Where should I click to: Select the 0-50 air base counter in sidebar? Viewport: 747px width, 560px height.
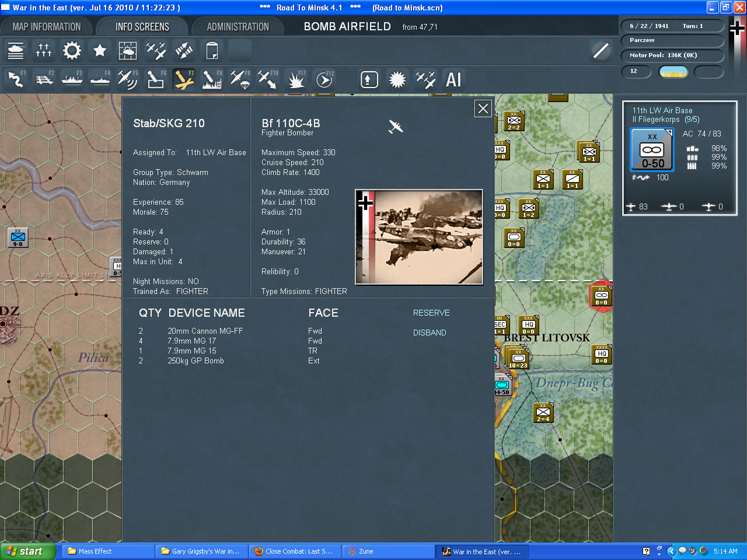click(652, 149)
